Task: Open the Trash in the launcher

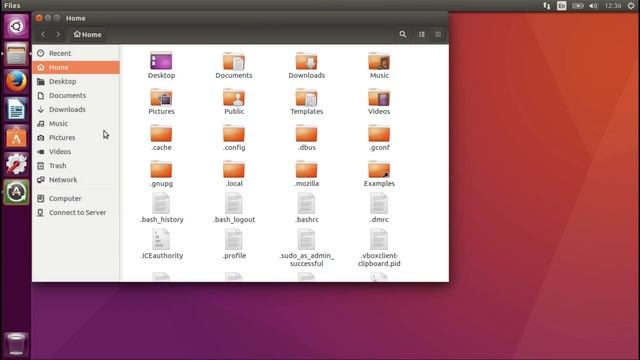Action: pos(16,343)
